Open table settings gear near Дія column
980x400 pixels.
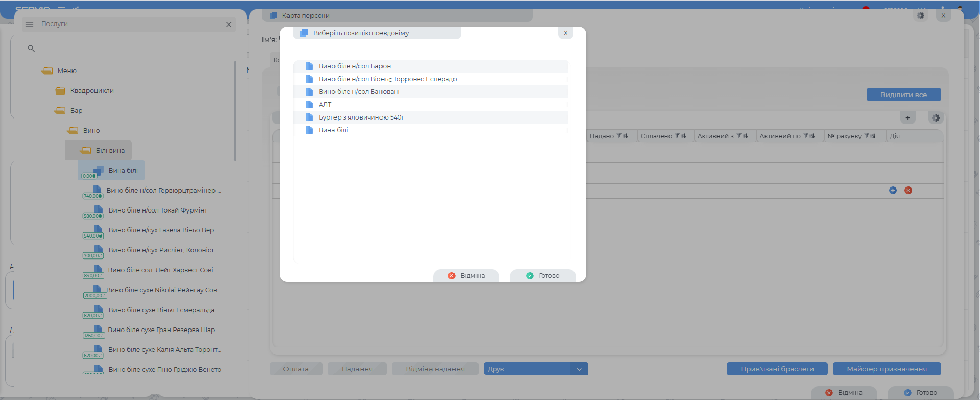pos(936,118)
